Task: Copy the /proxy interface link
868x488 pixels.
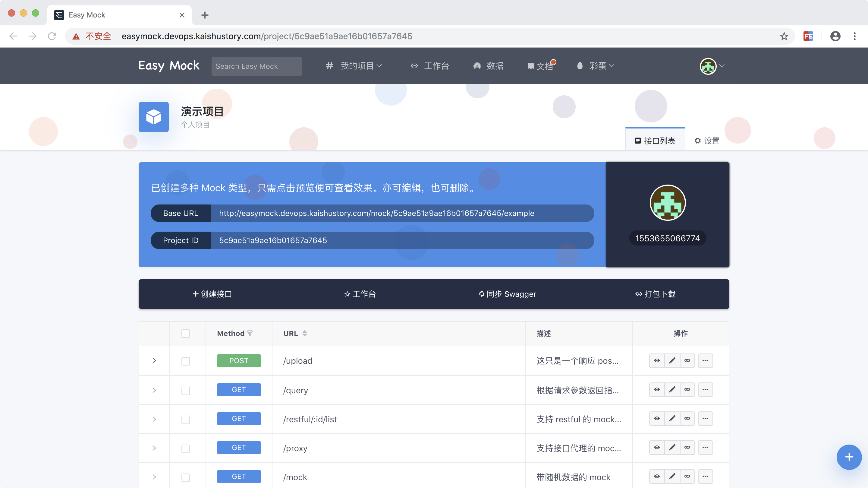Action: coord(687,448)
